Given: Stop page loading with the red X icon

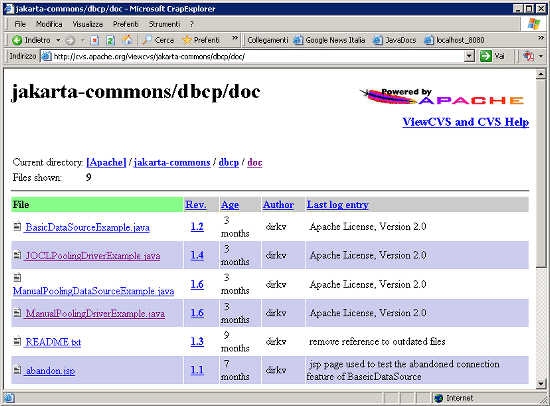Looking at the screenshot, I should click(x=94, y=40).
